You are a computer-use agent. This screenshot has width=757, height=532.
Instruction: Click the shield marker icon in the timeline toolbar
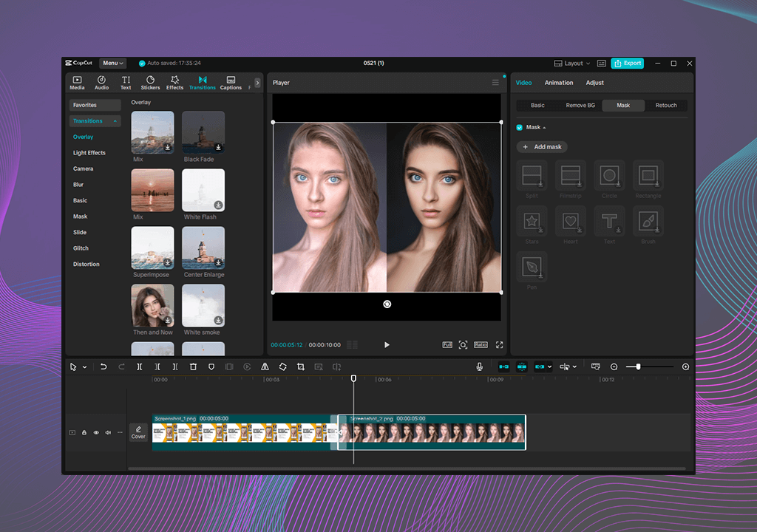pos(211,367)
